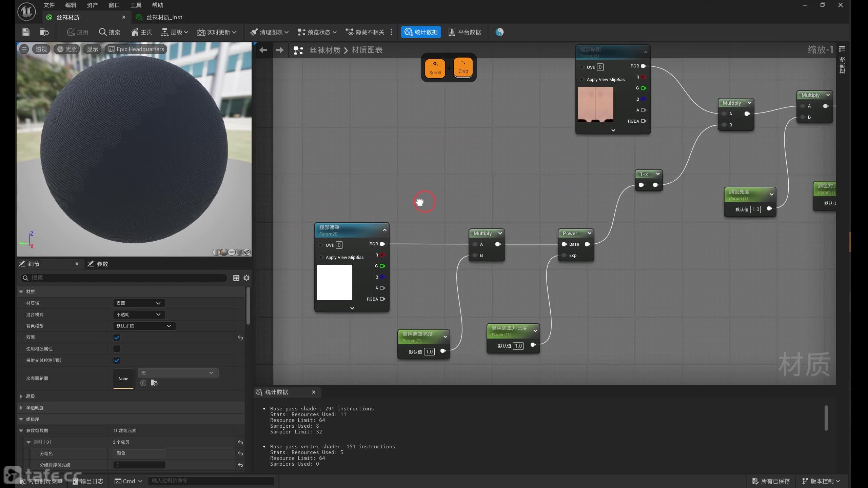Viewport: 868px width, 488px height.
Task: Open 预览状态 dropdown
Action: (x=317, y=32)
